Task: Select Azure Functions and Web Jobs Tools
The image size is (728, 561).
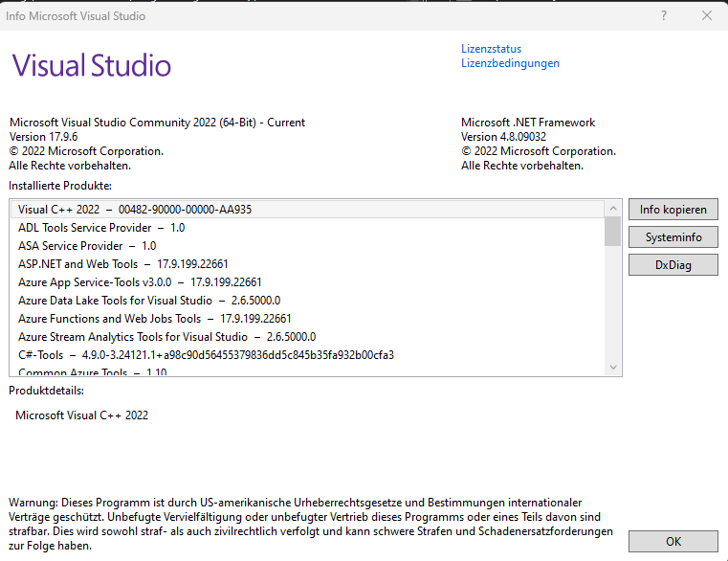Action: pos(307,319)
